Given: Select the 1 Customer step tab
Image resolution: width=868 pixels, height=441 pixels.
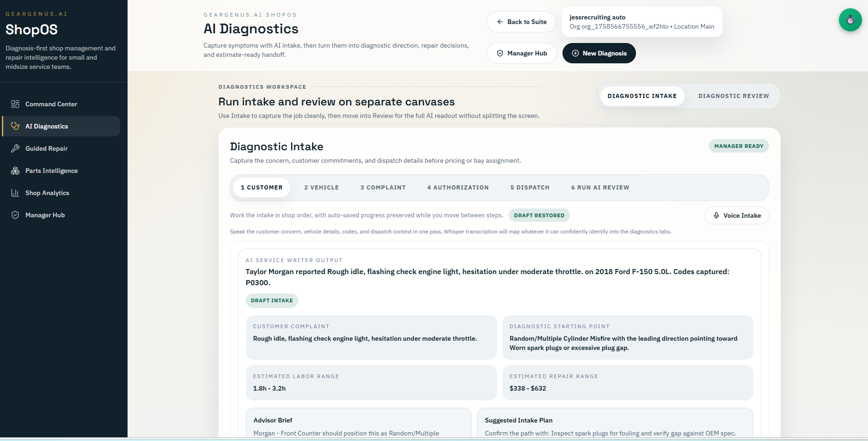Looking at the screenshot, I should pos(261,188).
